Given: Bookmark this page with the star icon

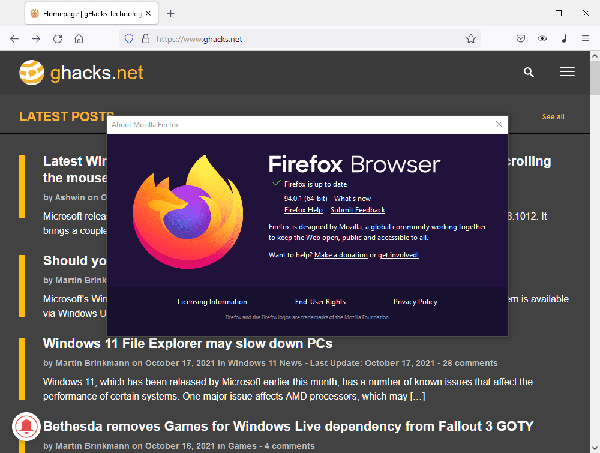Looking at the screenshot, I should (471, 39).
